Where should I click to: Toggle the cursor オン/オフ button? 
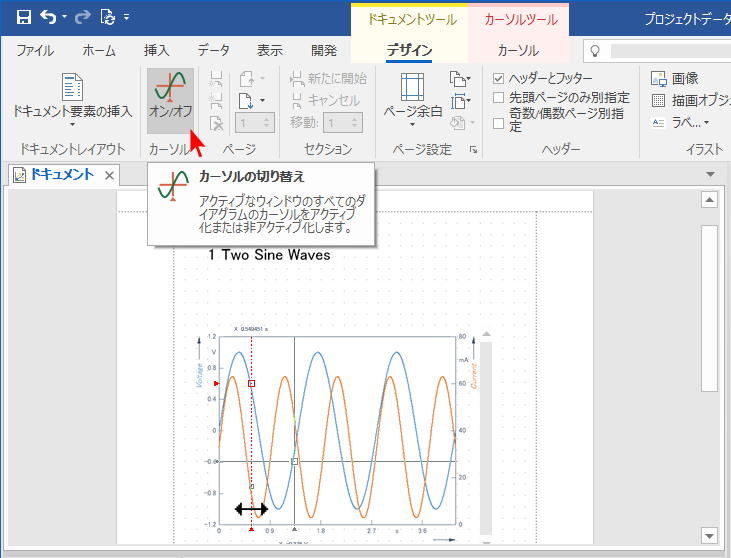point(171,100)
